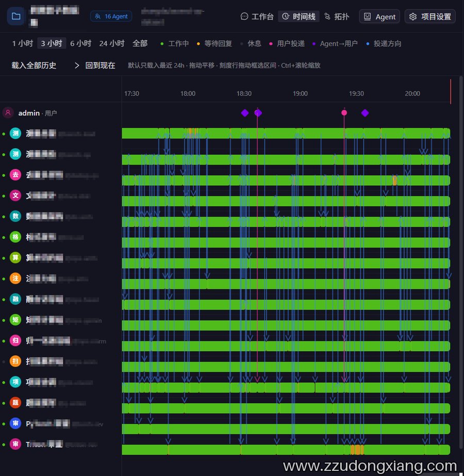Click the Agent button
464x476 pixels.
379,17
